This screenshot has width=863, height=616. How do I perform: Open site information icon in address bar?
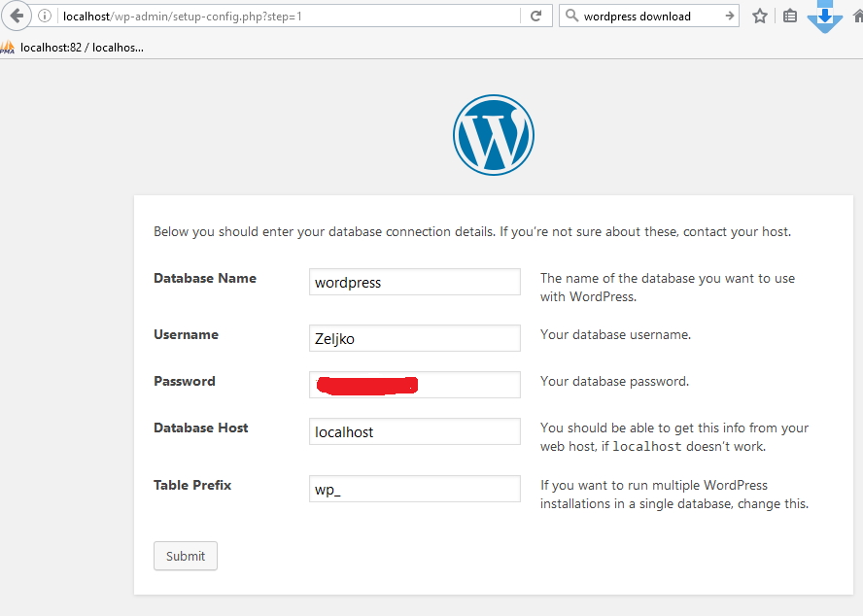(45, 16)
